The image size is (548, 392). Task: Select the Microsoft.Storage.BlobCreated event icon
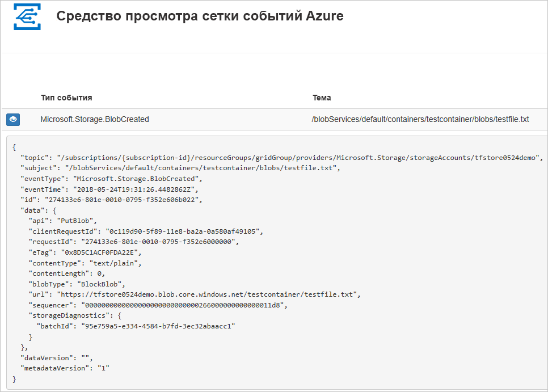12,120
